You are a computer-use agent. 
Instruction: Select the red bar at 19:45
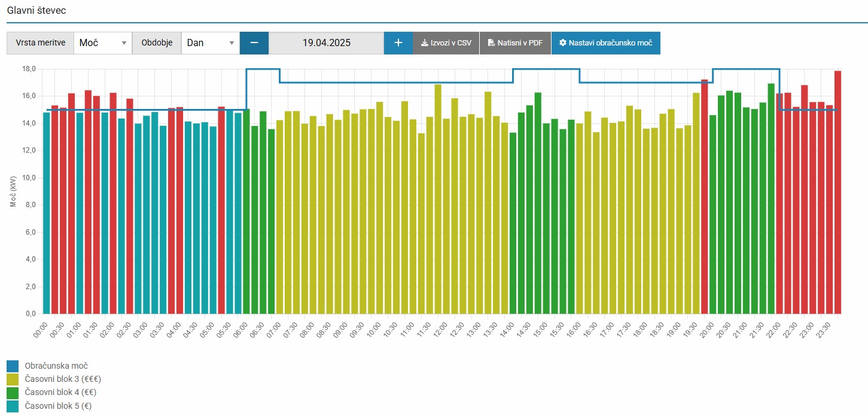[x=704, y=196]
